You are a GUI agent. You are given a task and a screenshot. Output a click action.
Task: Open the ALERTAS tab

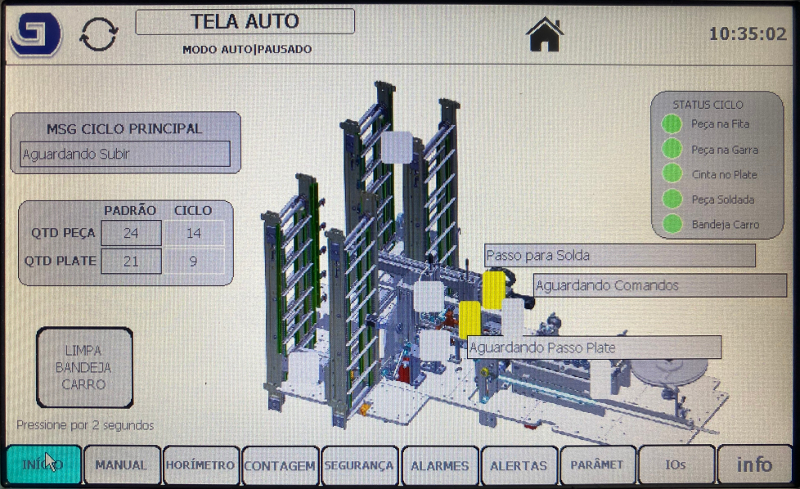519,464
